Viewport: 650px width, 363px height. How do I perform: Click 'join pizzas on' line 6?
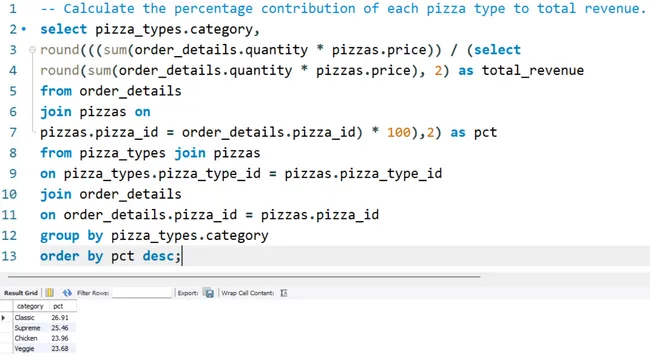click(95, 112)
